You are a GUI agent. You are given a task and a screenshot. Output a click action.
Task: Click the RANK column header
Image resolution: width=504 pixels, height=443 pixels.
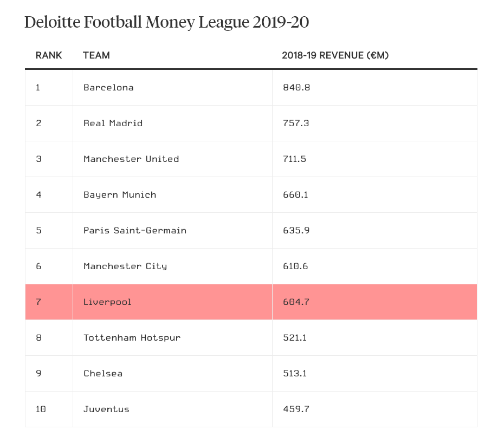coord(49,55)
